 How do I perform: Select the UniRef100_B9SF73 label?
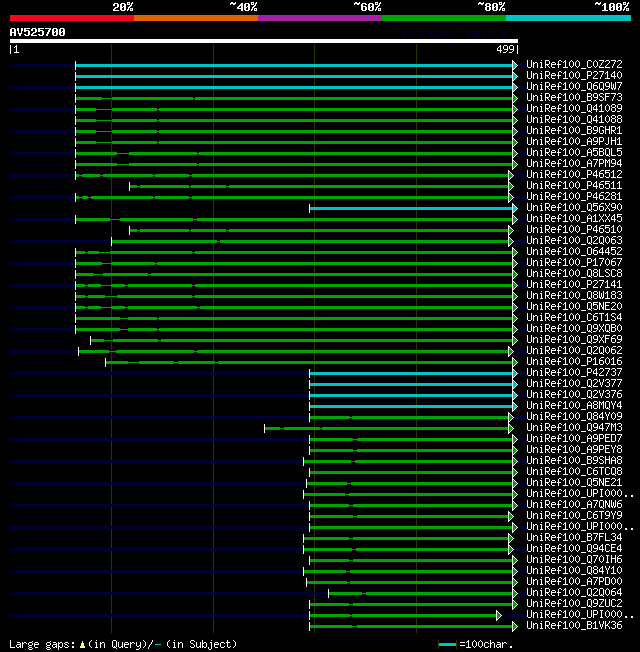574,98
